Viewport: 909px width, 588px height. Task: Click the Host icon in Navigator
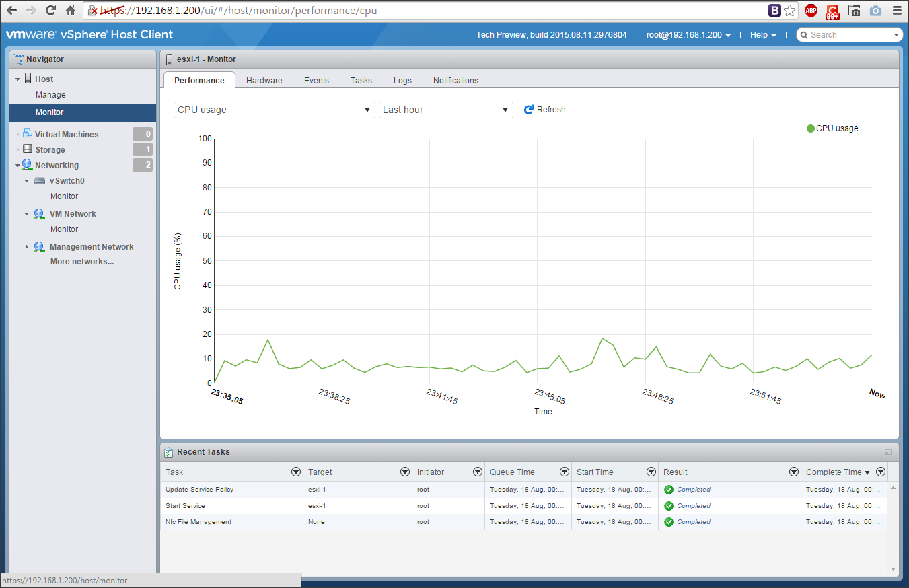[x=28, y=79]
